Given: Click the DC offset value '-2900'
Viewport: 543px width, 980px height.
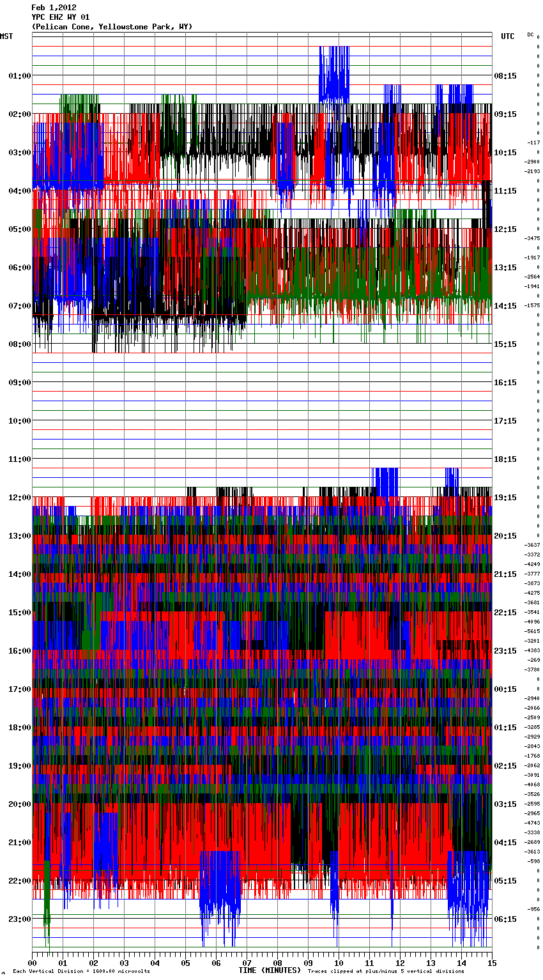Looking at the screenshot, I should click(x=532, y=162).
